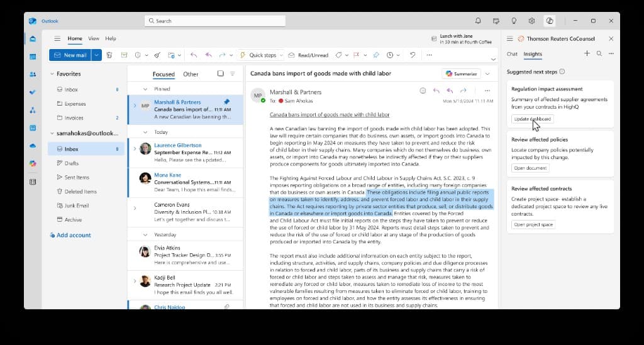Open the OneDrive cloud icon
The image size is (644, 345).
pyautogui.click(x=33, y=146)
